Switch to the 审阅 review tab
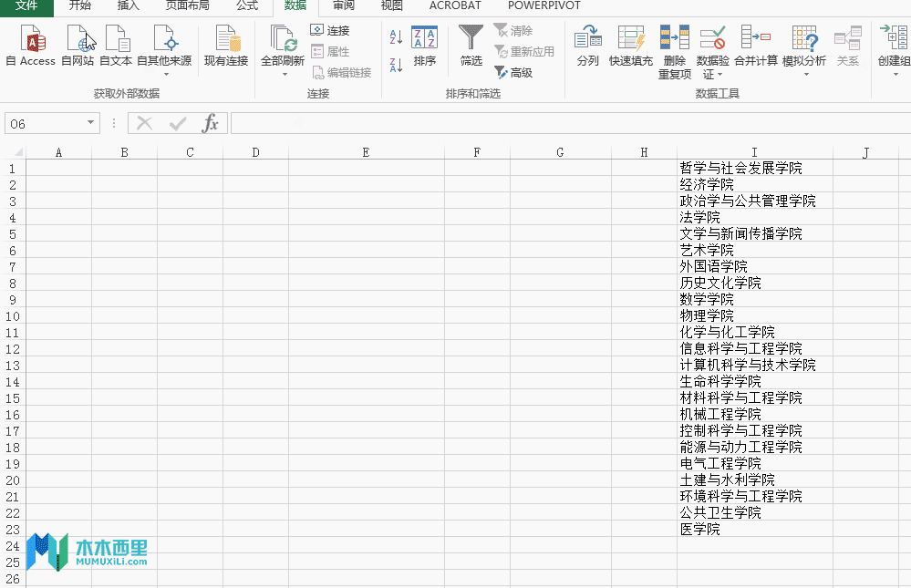911x588 pixels. [344, 5]
